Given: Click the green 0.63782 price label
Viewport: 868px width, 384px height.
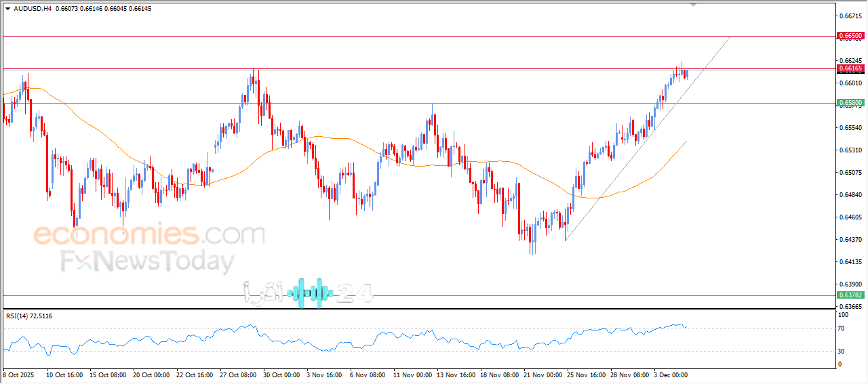Looking at the screenshot, I should pyautogui.click(x=850, y=295).
